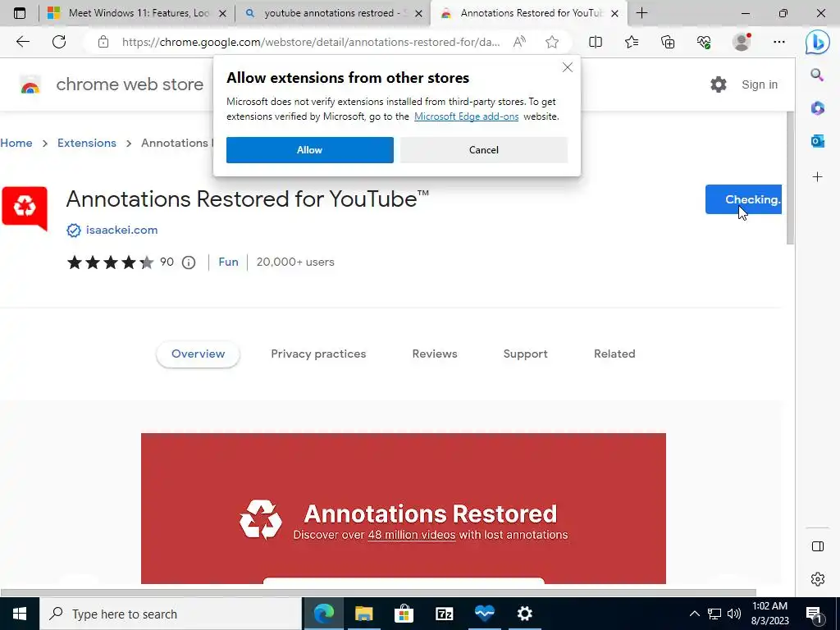Image resolution: width=840 pixels, height=630 pixels.
Task: Click the Edge tab actions menu icon
Action: 20,13
